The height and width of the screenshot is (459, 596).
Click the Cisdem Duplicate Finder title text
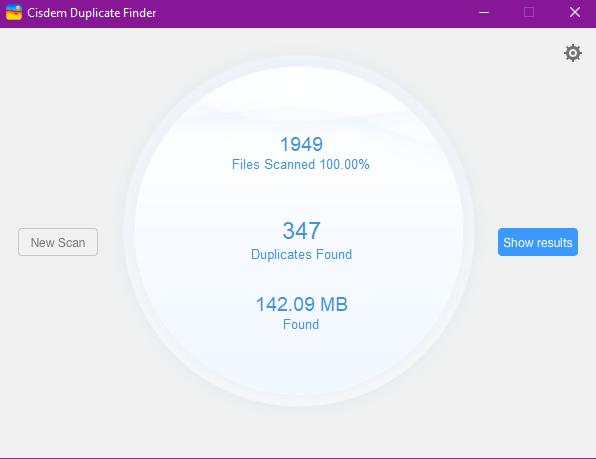point(92,13)
